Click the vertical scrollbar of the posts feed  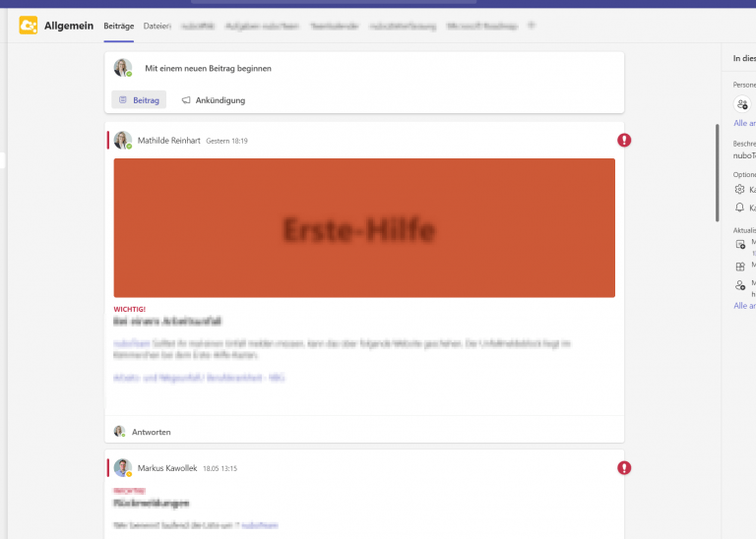(x=718, y=173)
